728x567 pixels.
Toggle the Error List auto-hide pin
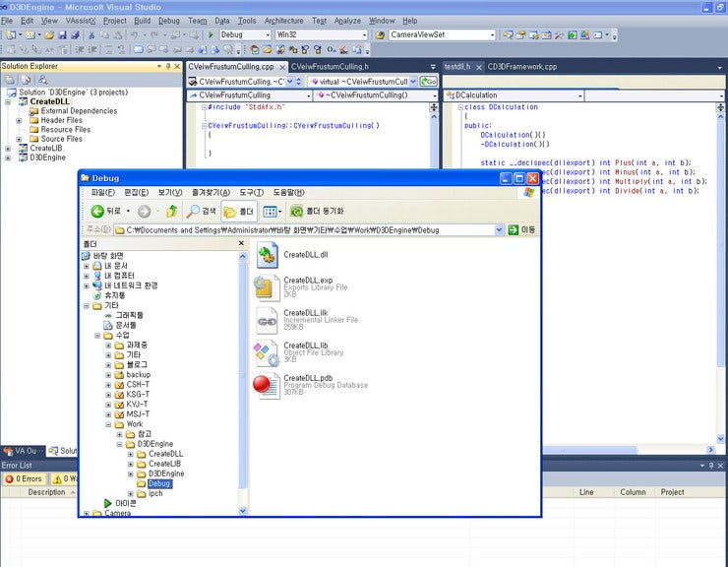pyautogui.click(x=711, y=466)
